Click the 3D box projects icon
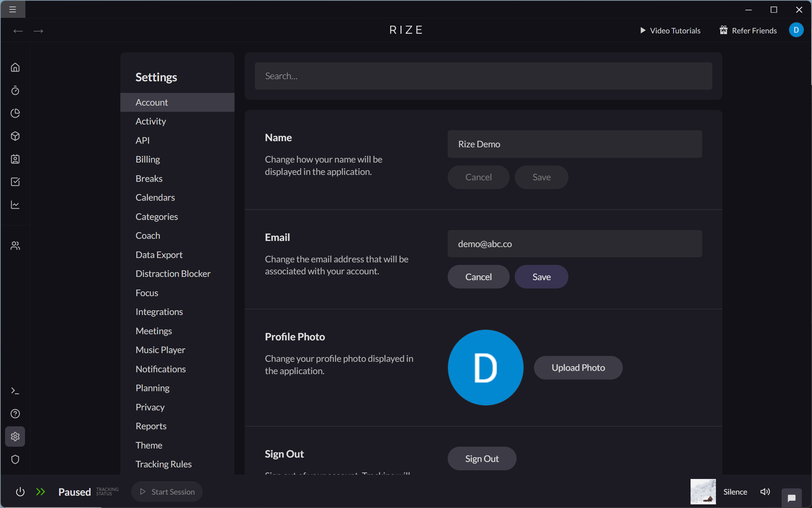812x508 pixels. [x=15, y=136]
